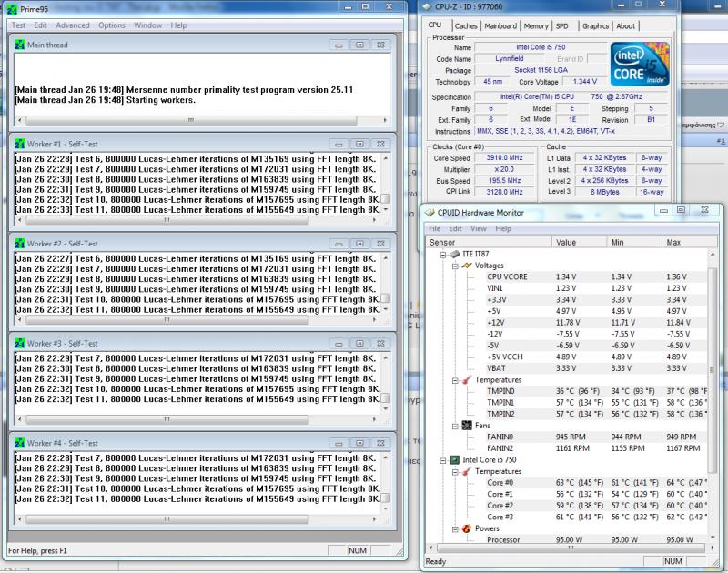This screenshot has height=573, width=728.
Task: Click Hardware Monitor horizontal scrollbar thumb
Action: click(x=571, y=548)
